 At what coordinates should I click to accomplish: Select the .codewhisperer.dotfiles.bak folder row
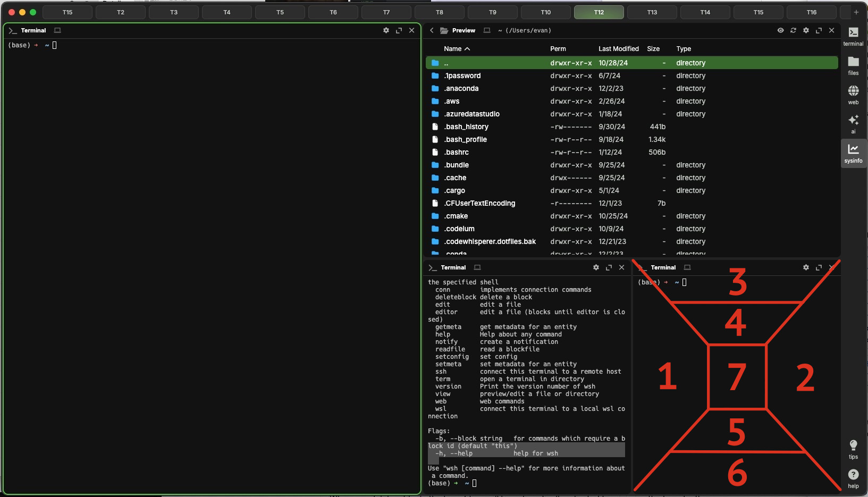632,241
